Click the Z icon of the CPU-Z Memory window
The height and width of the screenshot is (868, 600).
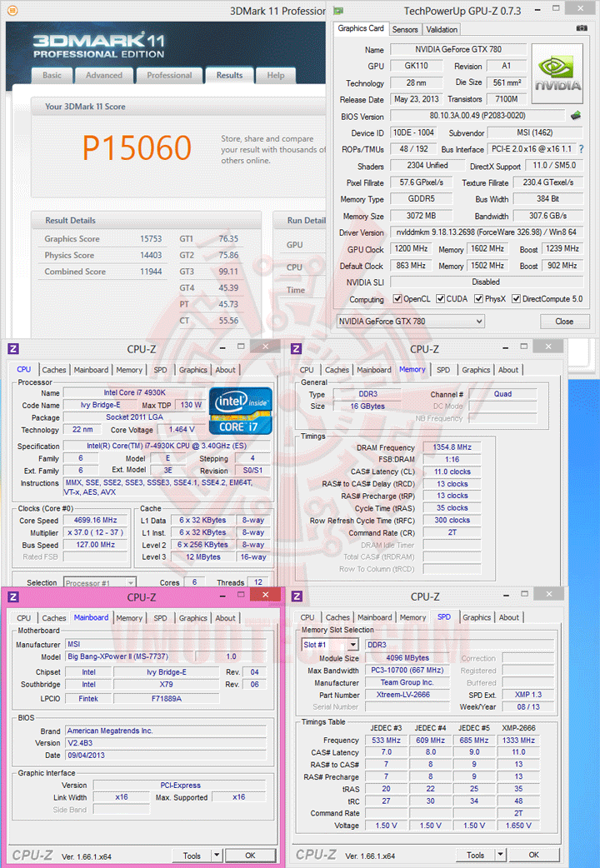pos(297,348)
